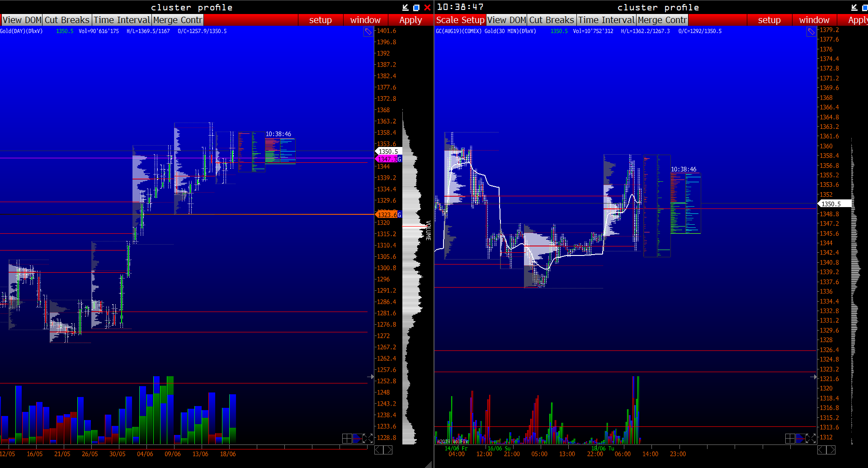This screenshot has height=468, width=868.
Task: Open window menu in left window
Action: coord(365,20)
